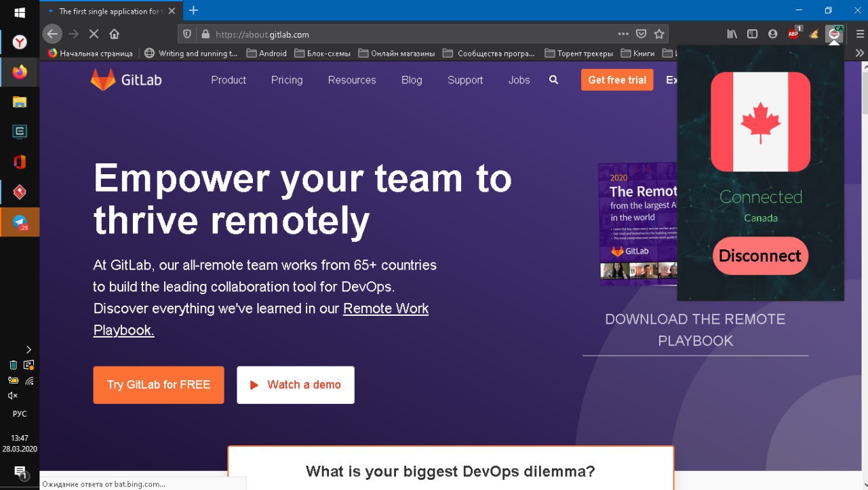Open Microsoft Office from taskbar
The width and height of the screenshot is (868, 490).
20,161
